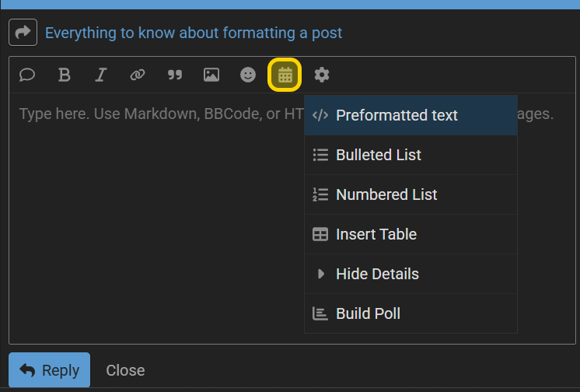Insert a hyperlink using link icon
The width and height of the screenshot is (580, 392).
138,75
